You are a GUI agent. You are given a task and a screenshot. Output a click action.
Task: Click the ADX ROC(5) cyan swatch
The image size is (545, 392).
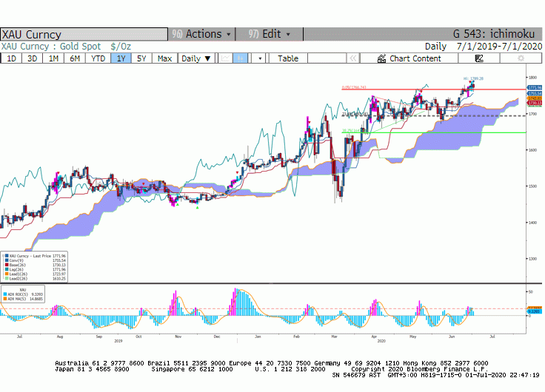point(5,294)
